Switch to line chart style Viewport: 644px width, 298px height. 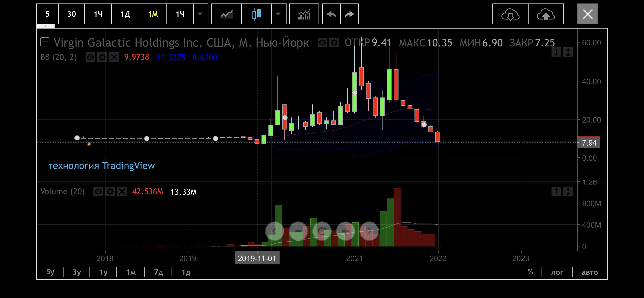(x=226, y=14)
